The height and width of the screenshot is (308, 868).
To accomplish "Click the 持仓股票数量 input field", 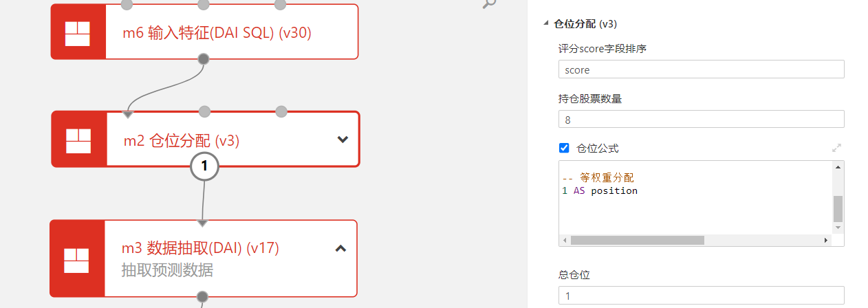I will pyautogui.click(x=701, y=119).
